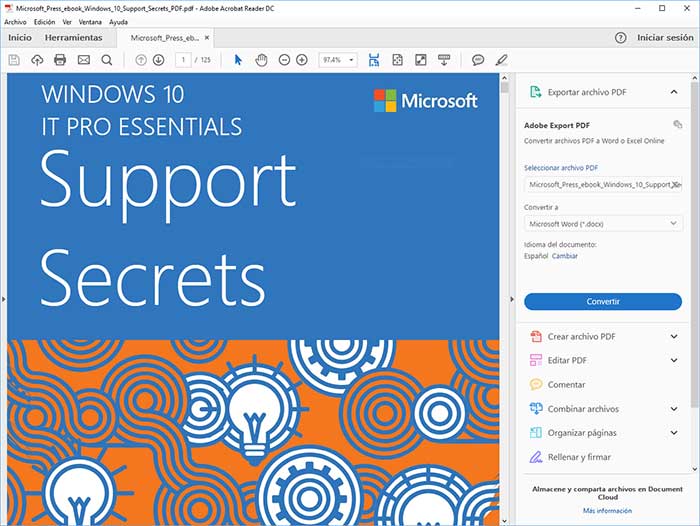Viewport: 700px width, 526px height.
Task: Send file by email envelope icon
Action: click(x=83, y=60)
